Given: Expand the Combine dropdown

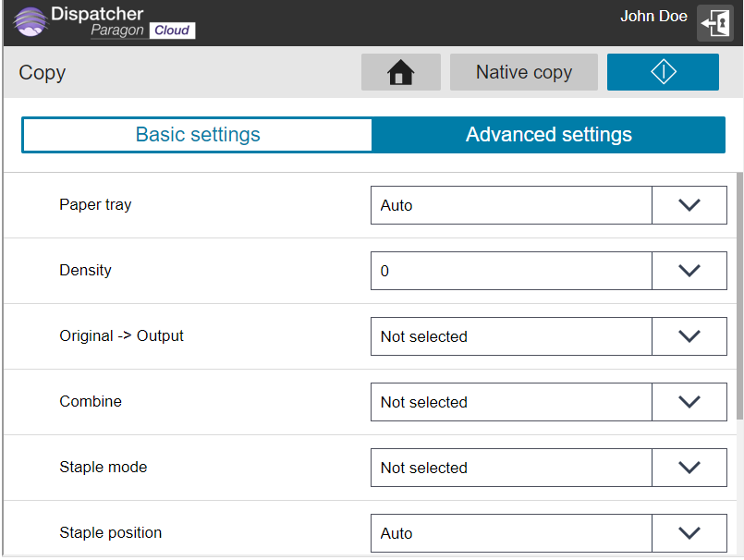Looking at the screenshot, I should tap(689, 401).
